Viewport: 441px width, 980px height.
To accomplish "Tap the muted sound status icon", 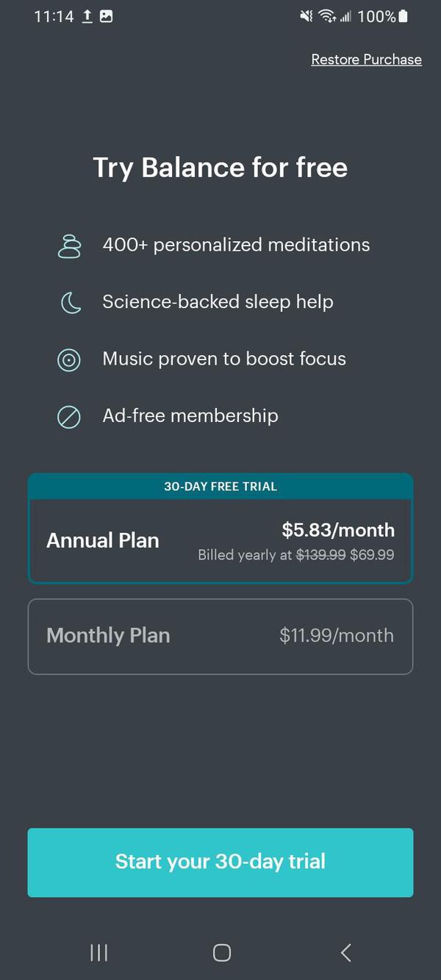I will [306, 16].
